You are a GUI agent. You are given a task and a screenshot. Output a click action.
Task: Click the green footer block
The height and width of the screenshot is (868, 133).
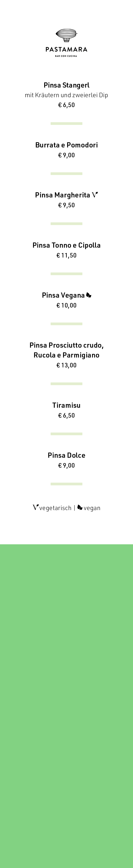66,706
